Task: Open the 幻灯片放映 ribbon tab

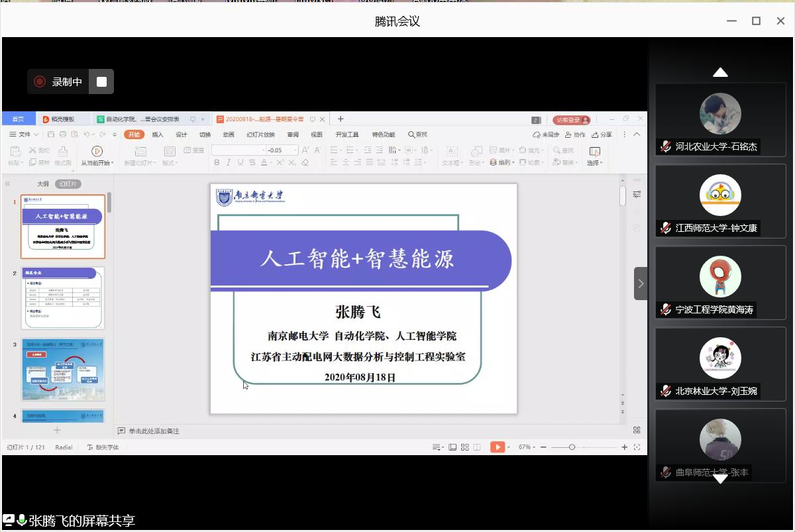Action: click(x=260, y=134)
